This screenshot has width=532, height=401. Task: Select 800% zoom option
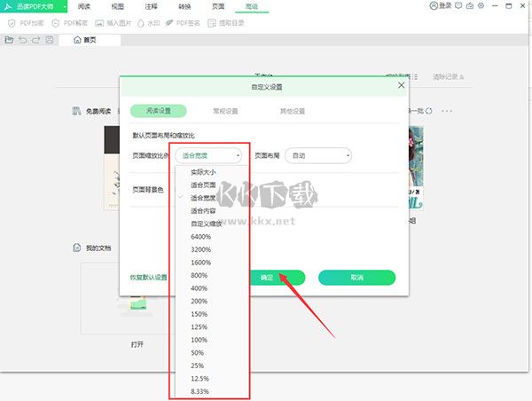coord(199,275)
